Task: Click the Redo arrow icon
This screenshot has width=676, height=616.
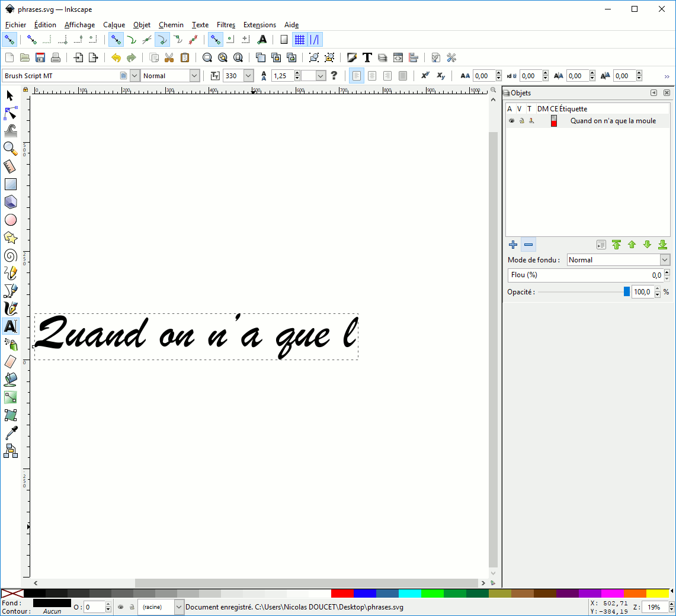Action: pos(132,57)
